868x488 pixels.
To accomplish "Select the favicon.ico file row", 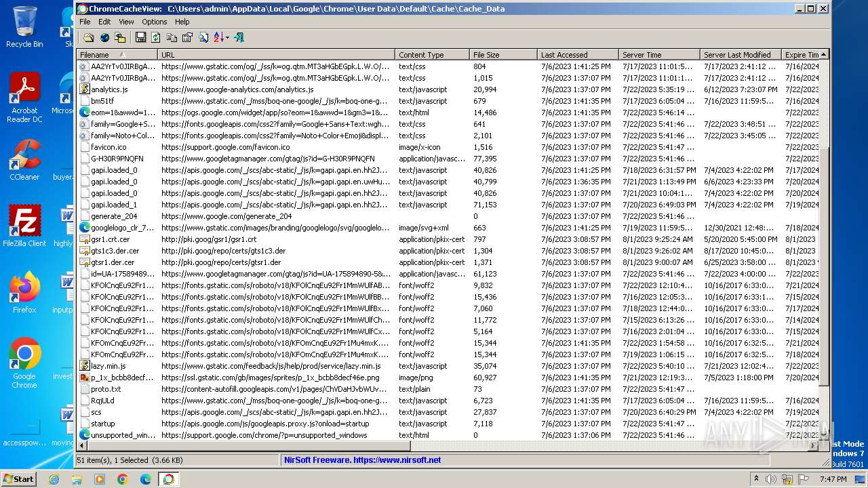I will click(448, 147).
